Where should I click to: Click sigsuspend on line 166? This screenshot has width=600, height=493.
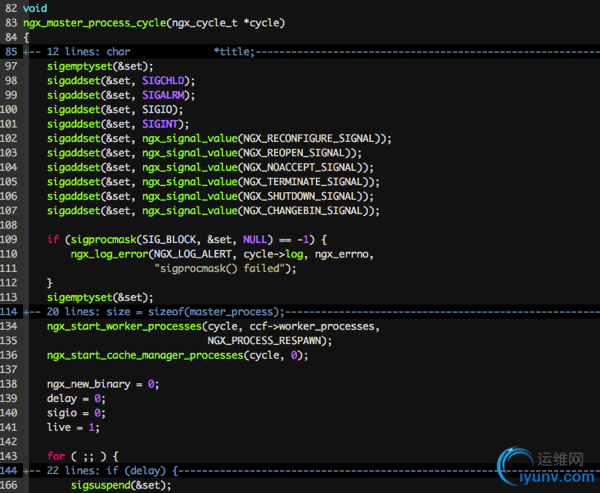point(101,486)
